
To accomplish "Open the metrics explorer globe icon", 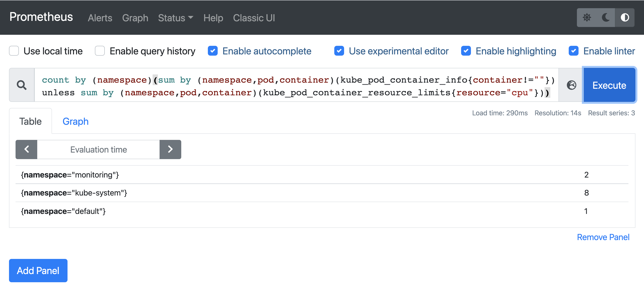I will click(x=572, y=85).
